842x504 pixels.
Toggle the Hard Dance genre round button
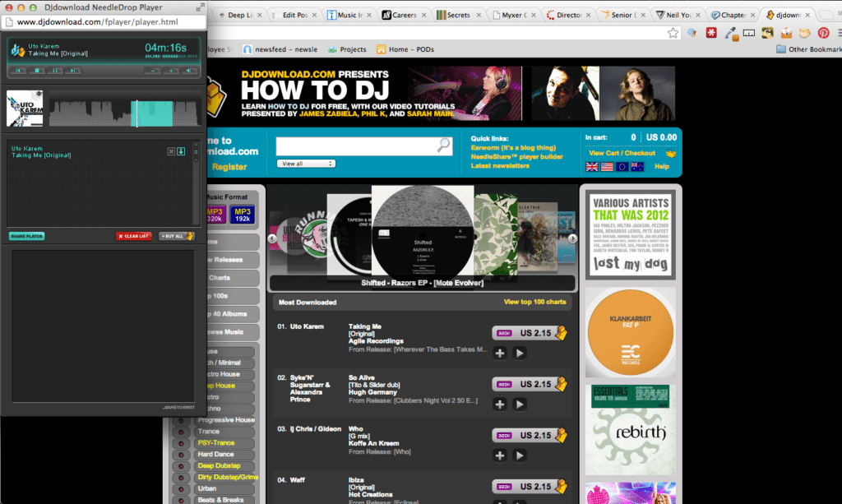pyautogui.click(x=181, y=455)
